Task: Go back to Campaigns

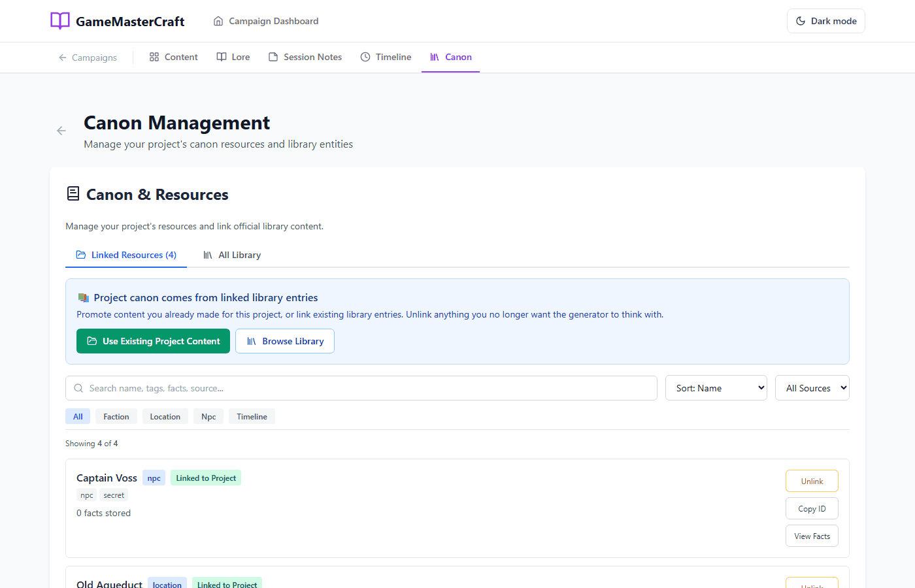Action: [x=88, y=57]
